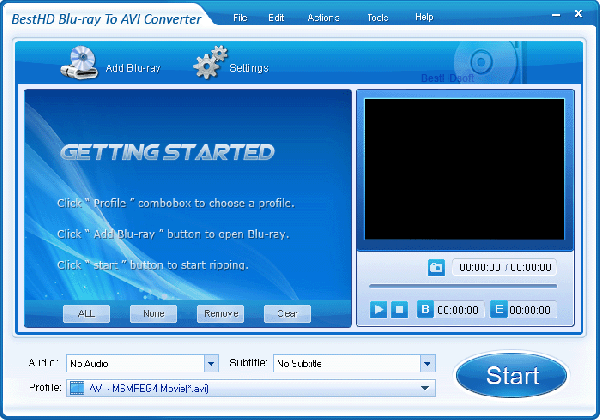600x420 pixels.
Task: Click the GETTING STARTED heading
Action: coord(167,152)
